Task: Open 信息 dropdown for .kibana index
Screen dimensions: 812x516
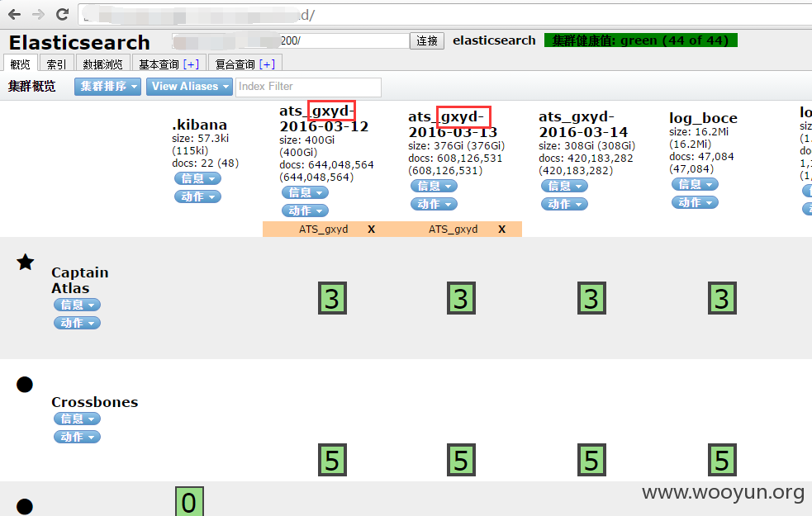Action: tap(197, 178)
